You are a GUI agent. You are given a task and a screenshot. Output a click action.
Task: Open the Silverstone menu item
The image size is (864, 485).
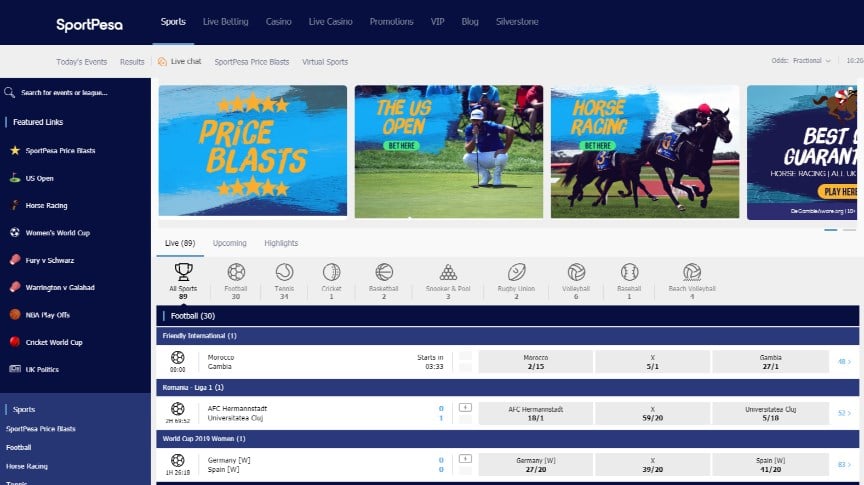517,21
